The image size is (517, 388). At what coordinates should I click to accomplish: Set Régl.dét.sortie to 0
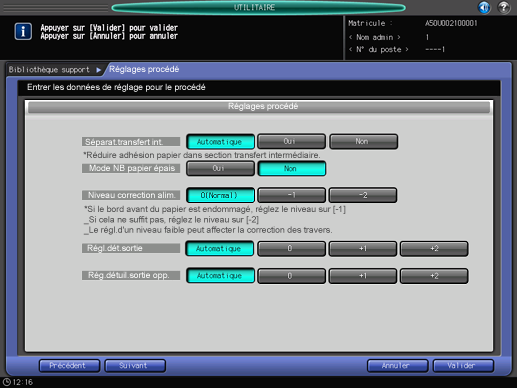[291, 249]
